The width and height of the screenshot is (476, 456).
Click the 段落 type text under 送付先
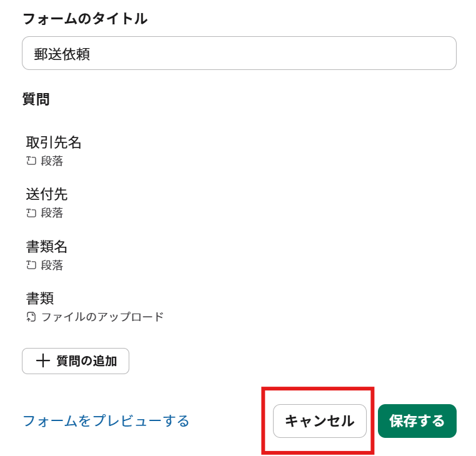click(x=52, y=213)
